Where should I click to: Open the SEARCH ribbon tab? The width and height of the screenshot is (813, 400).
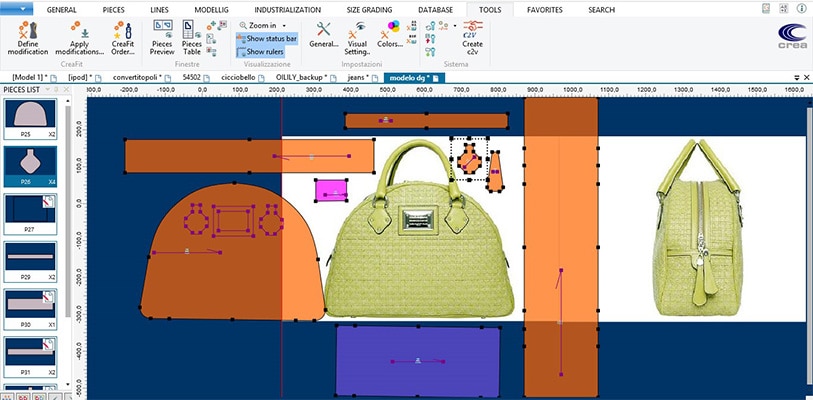(601, 10)
